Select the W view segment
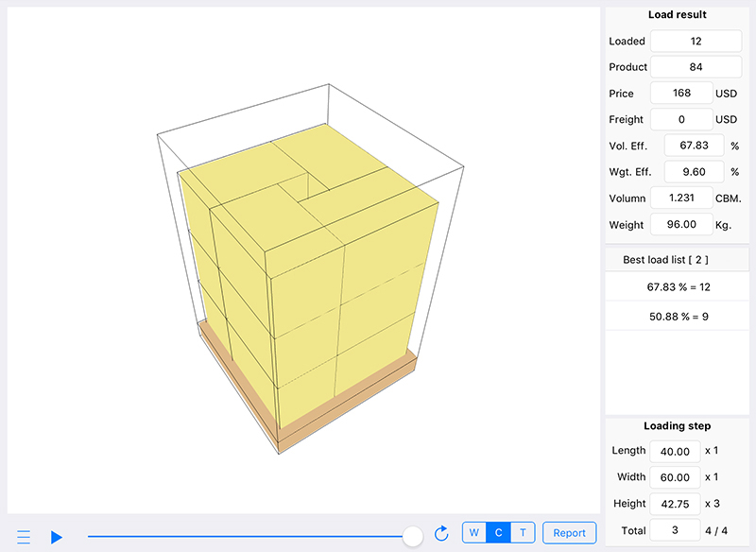 474,533
